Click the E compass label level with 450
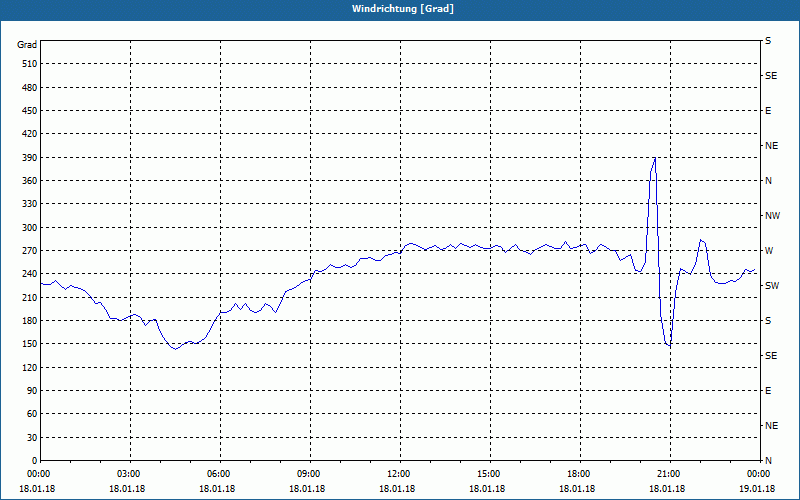Screen dimensions: 800x500 (768, 111)
